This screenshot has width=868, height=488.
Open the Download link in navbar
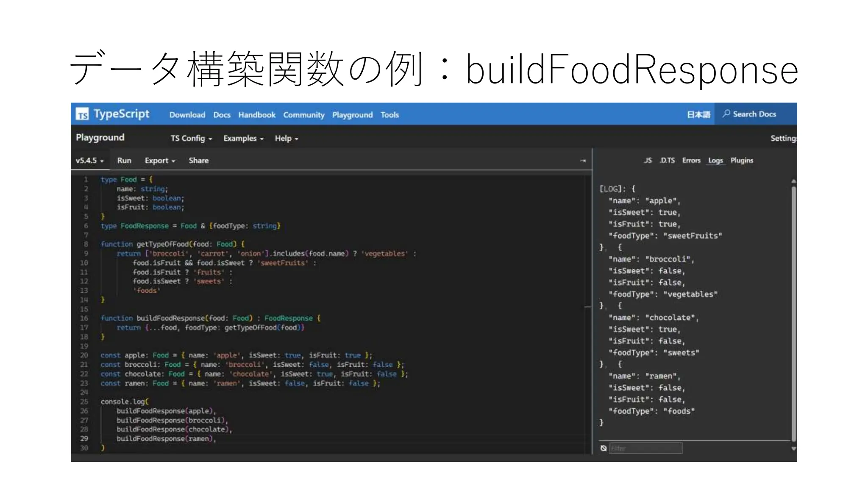(187, 115)
